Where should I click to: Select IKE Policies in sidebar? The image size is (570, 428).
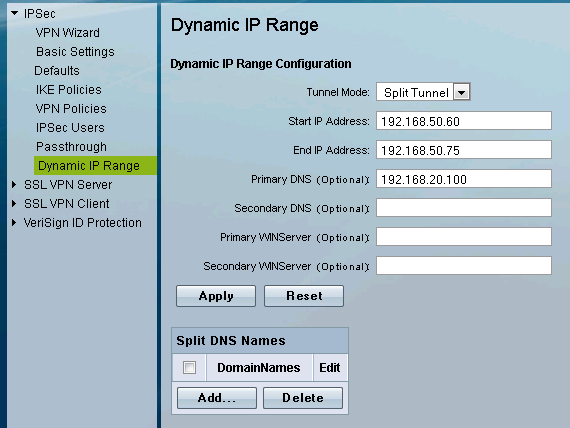(x=69, y=89)
